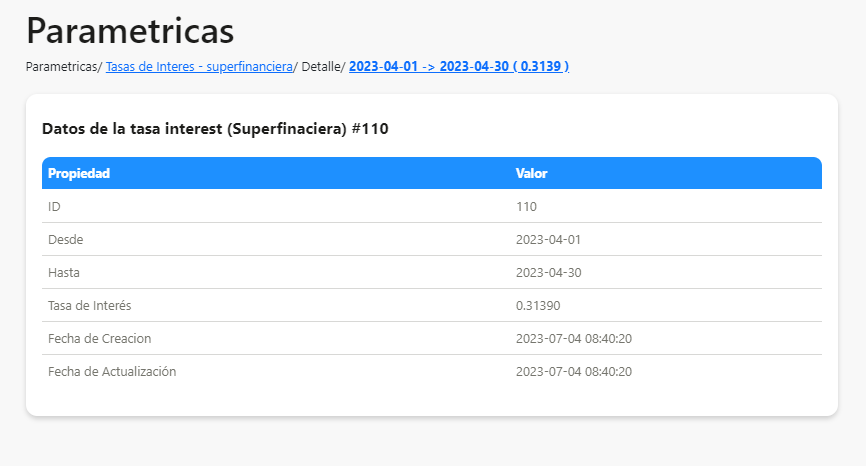Click the Datos de la tasa interest title
Screen dimensions: 866x466
tap(215, 129)
